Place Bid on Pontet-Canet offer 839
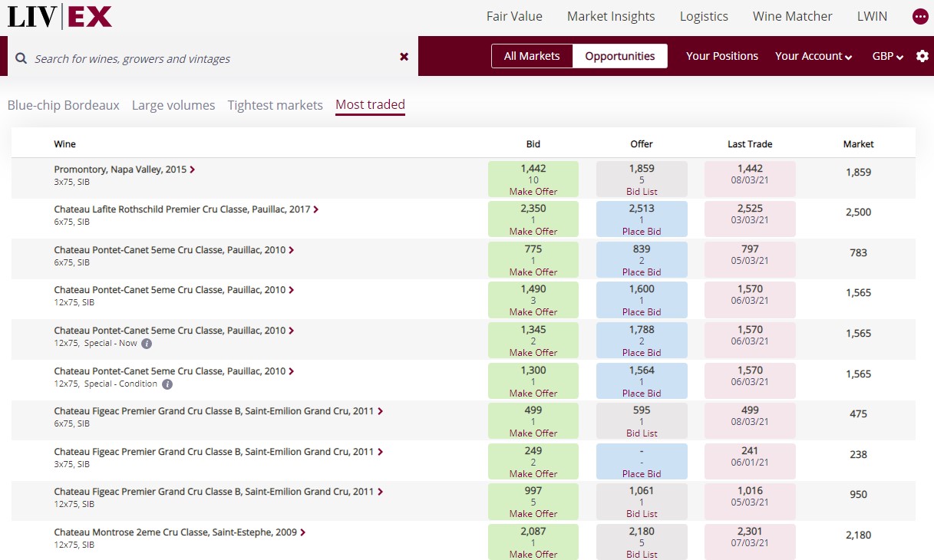This screenshot has width=934, height=560. [x=642, y=272]
